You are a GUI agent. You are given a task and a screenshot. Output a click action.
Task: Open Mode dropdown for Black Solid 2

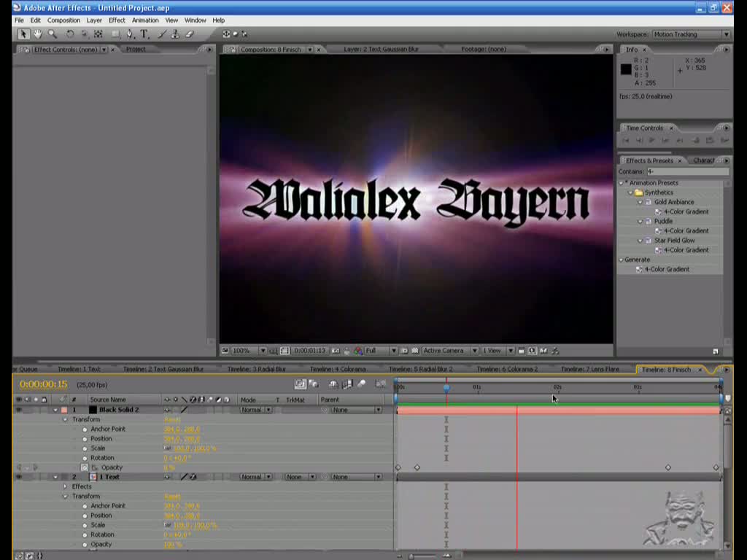(256, 410)
